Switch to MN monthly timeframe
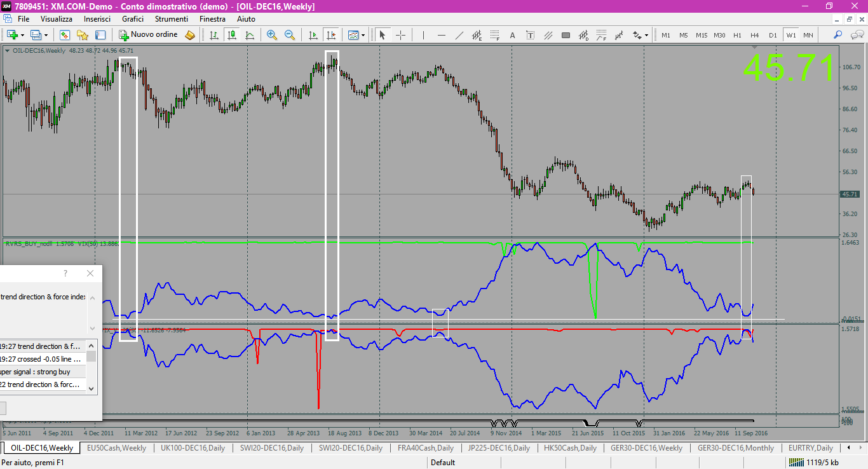This screenshot has height=469, width=868. [808, 35]
